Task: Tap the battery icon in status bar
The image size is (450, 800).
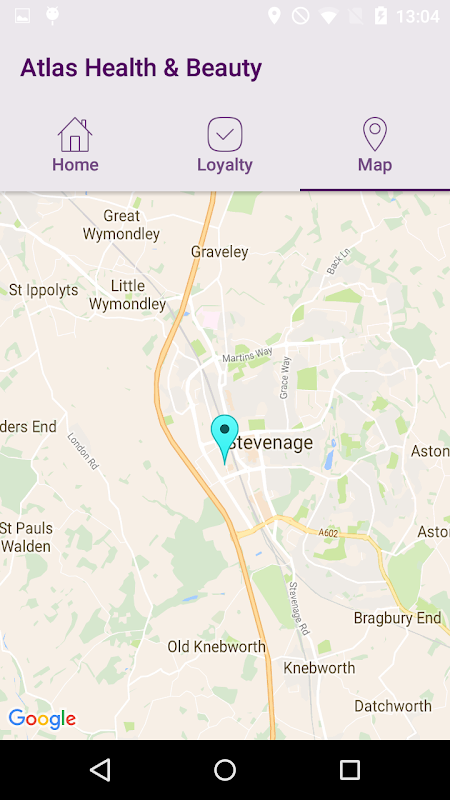Action: 381,16
